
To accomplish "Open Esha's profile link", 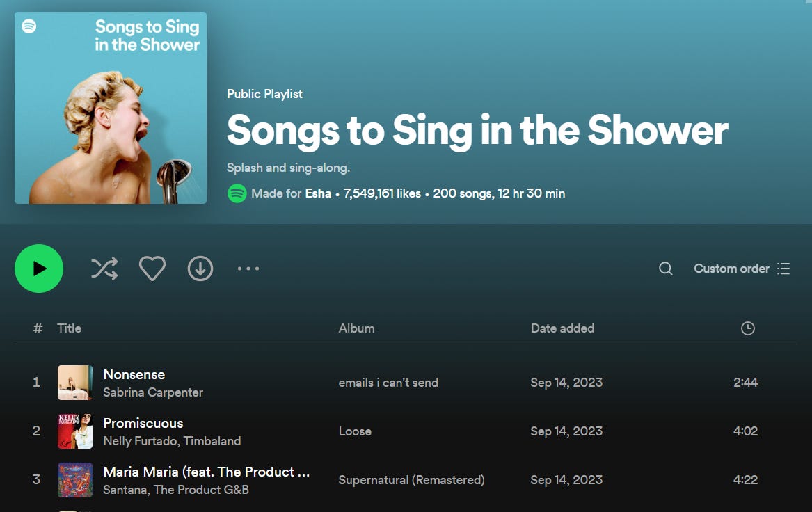I will (x=318, y=193).
